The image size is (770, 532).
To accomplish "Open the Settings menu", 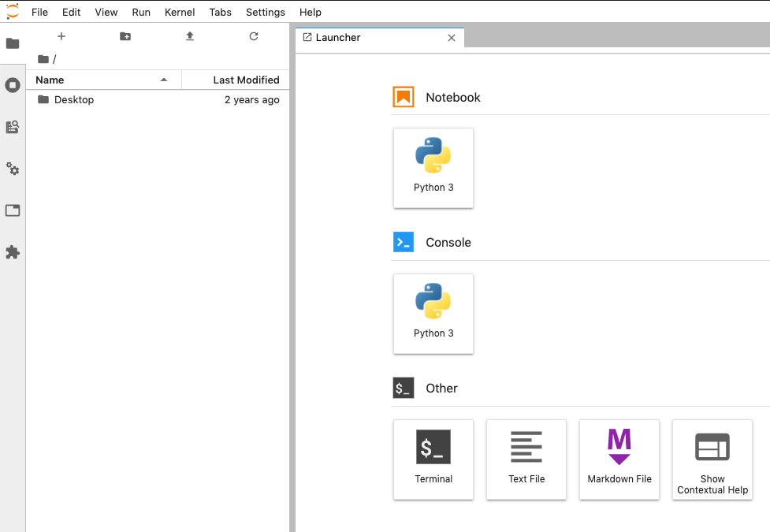I will pos(265,12).
